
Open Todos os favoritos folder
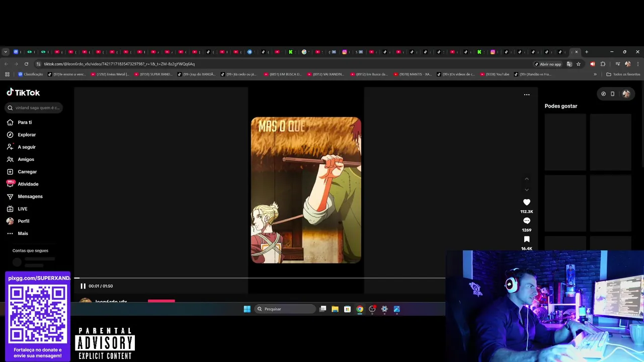point(623,74)
